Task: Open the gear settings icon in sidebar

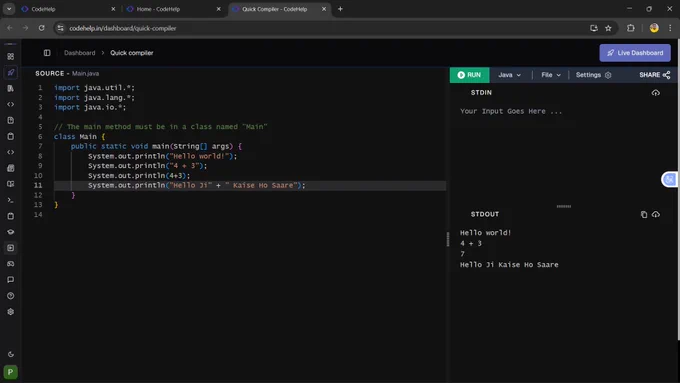Action: tap(10, 312)
